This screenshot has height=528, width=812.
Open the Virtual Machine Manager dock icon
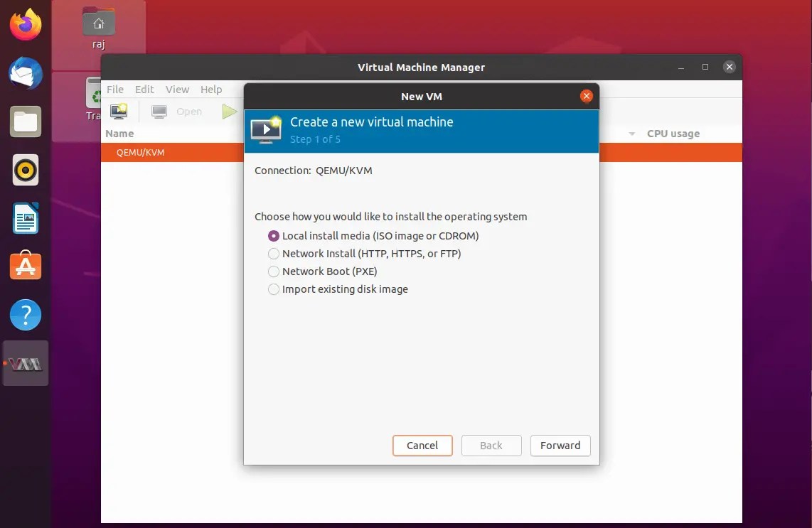coord(25,363)
